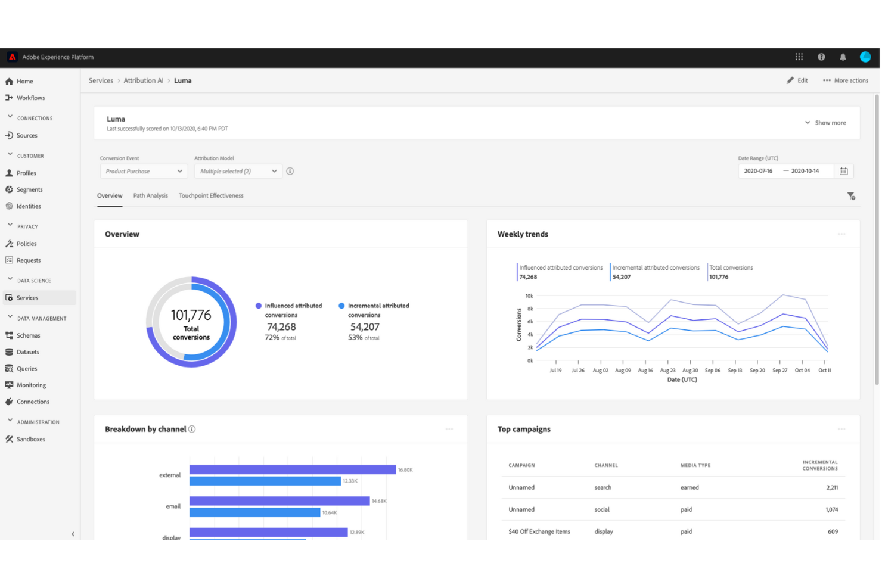Switch to the Touchpoint Effectiveness tab
Image resolution: width=882 pixels, height=588 pixels.
(x=211, y=196)
